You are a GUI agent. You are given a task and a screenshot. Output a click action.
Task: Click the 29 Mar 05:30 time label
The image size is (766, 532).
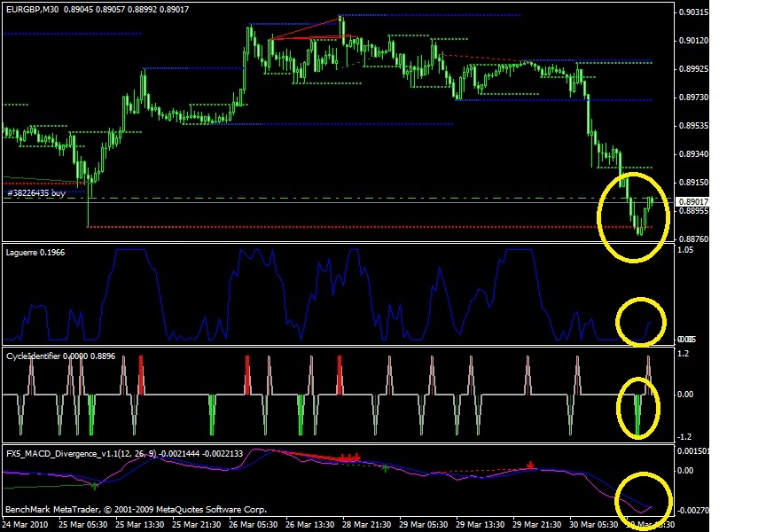(x=423, y=524)
